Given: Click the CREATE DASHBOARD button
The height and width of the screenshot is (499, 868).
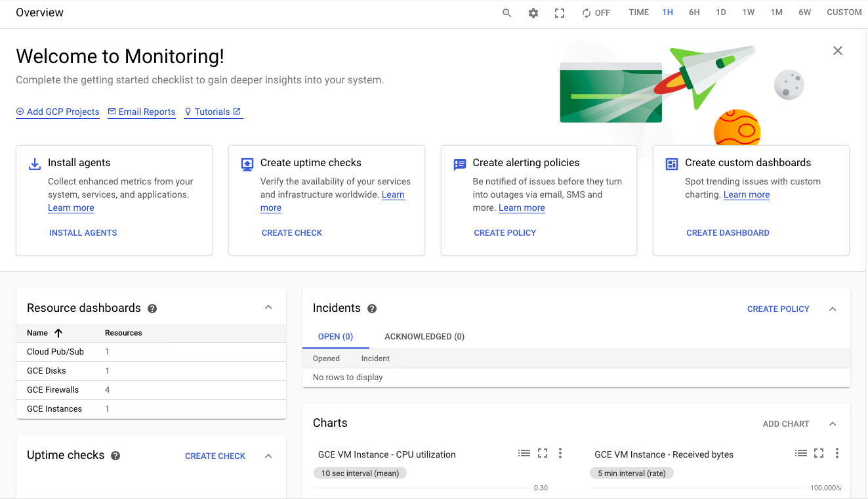Looking at the screenshot, I should tap(728, 232).
